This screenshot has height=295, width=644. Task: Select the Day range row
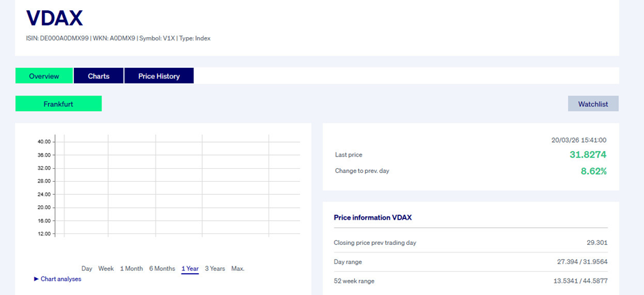coord(470,261)
